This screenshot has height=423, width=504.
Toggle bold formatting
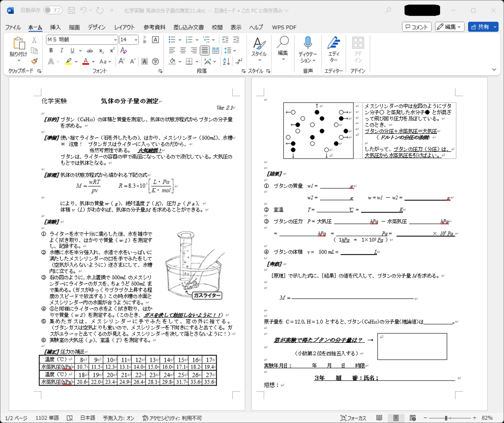coord(51,50)
